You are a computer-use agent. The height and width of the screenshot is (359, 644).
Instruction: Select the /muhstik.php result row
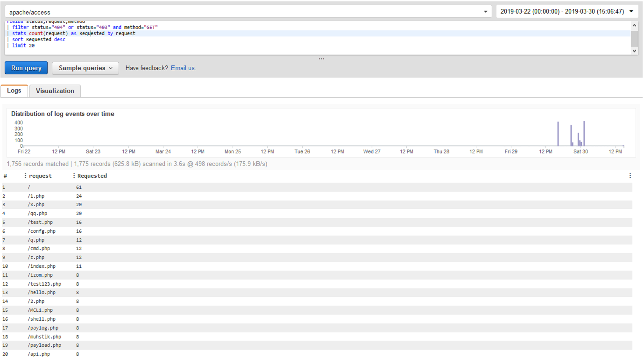point(45,337)
